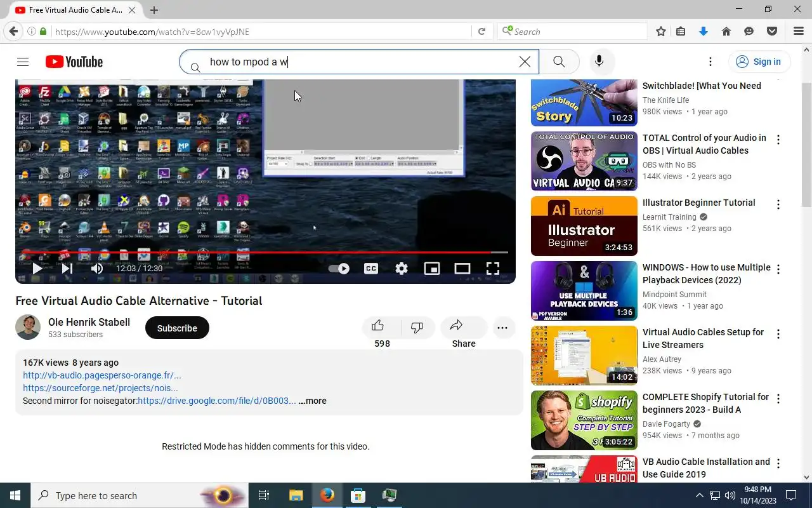Open the sourceforge.net noisegator link
The width and height of the screenshot is (812, 508).
(100, 388)
